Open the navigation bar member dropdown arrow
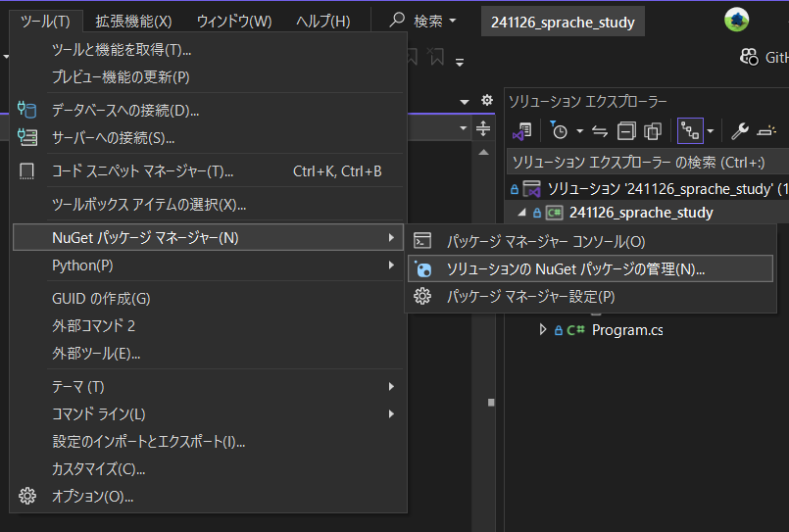Screen dimensions: 789x532 pos(463,128)
